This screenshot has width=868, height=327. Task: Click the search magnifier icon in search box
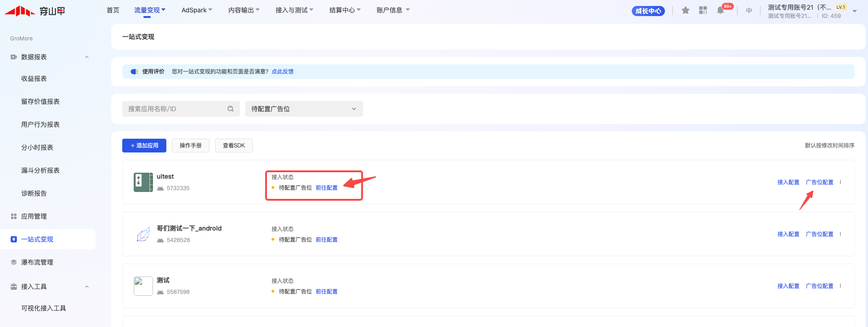231,109
